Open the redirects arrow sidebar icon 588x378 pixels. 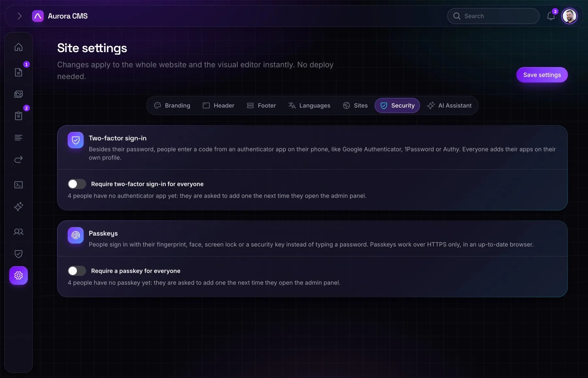(19, 159)
